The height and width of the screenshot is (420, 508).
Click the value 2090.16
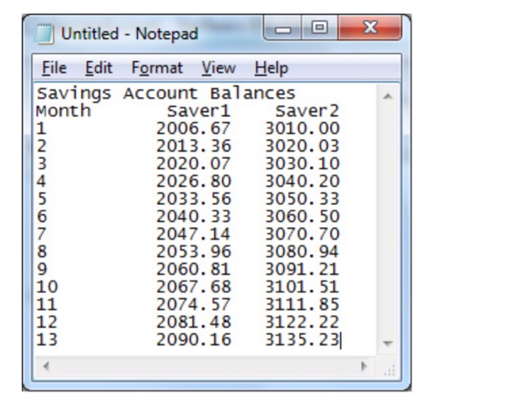point(194,340)
